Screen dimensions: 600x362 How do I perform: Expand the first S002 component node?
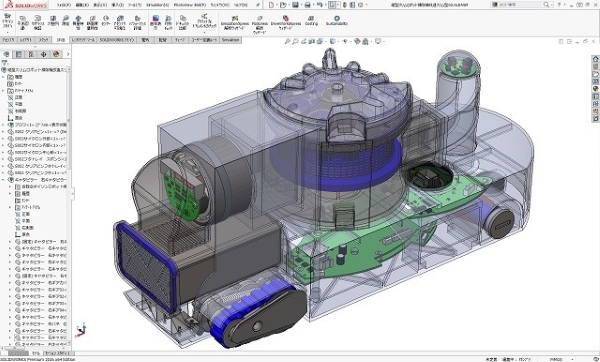pos(3,132)
